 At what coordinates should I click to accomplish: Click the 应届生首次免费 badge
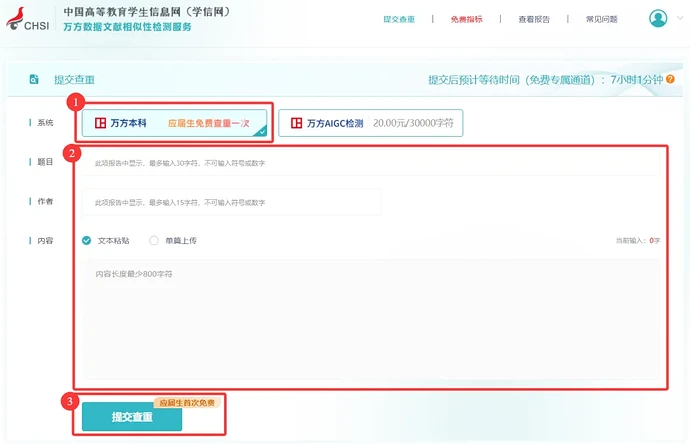coord(187,402)
